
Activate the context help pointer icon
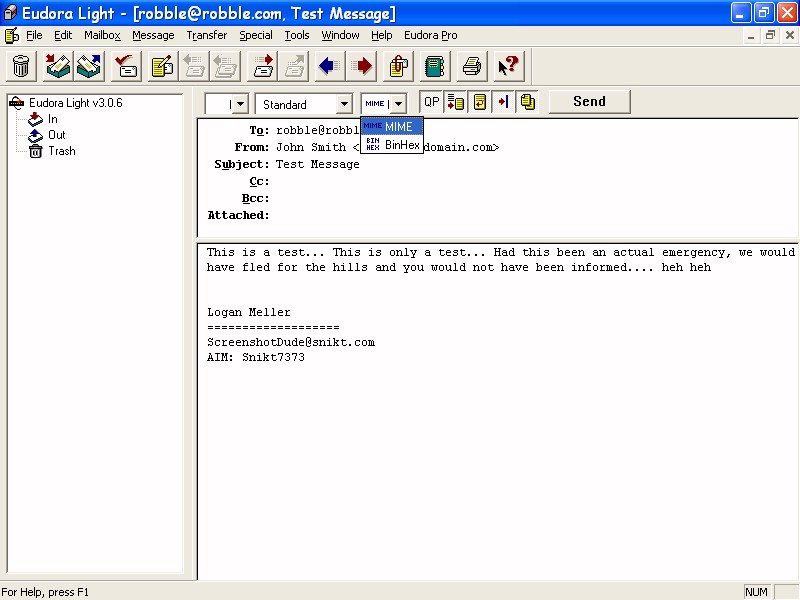509,66
